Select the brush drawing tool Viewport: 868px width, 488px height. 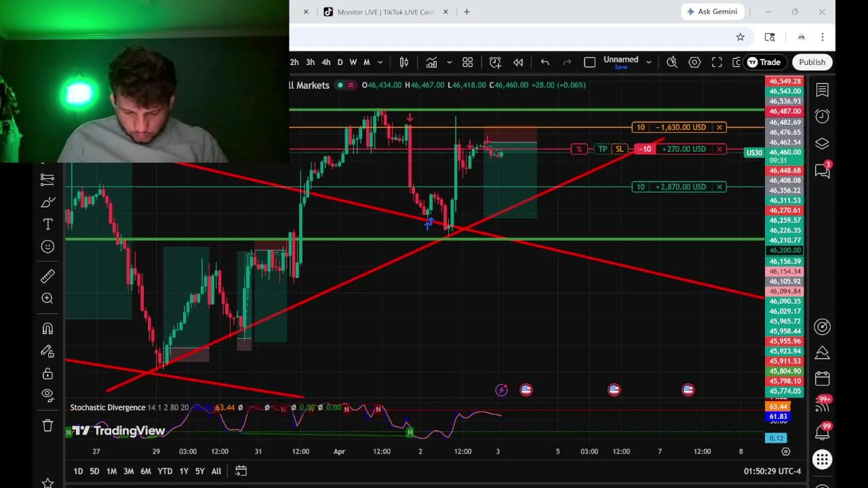(47, 202)
